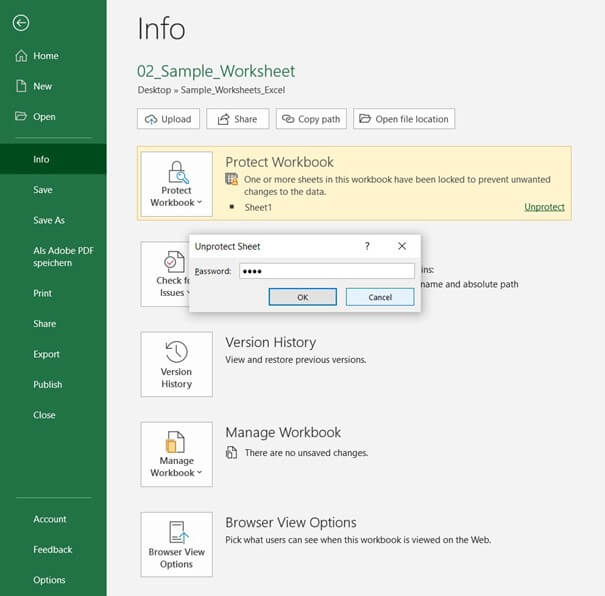This screenshot has width=605, height=596.
Task: Expand the Protect Workbook dropdown
Action: click(x=176, y=184)
